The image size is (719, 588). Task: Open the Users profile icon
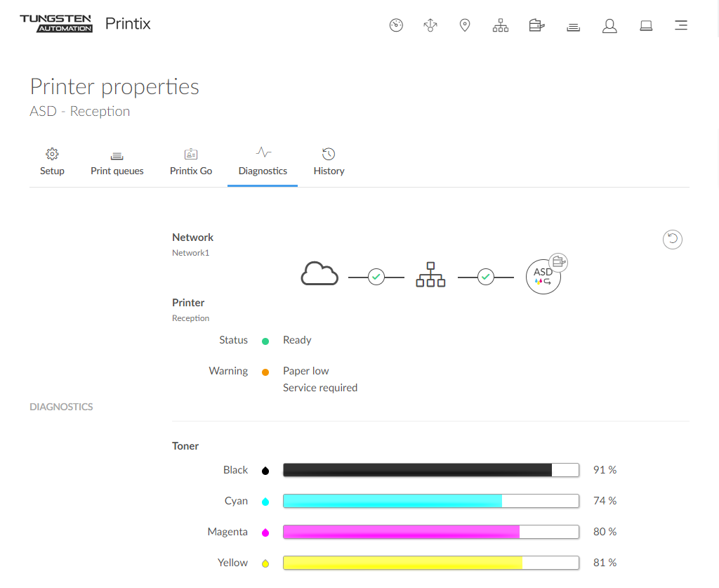(x=609, y=26)
